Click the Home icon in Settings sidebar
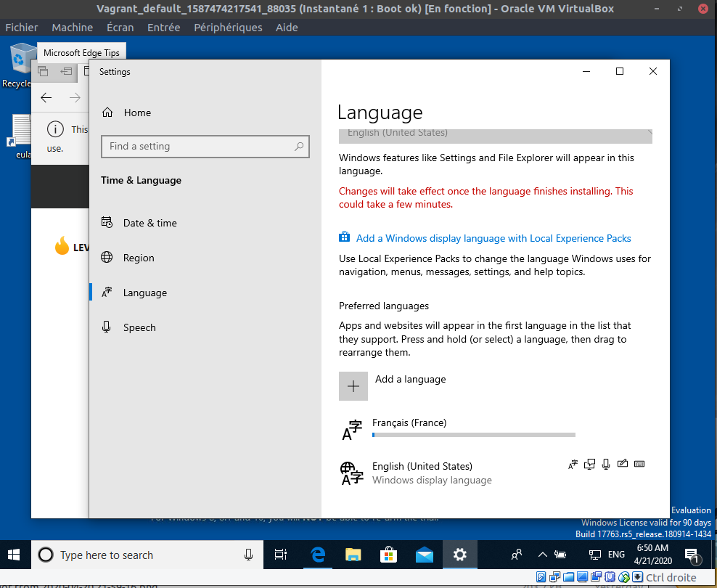Viewport: 717px width, 588px height. click(x=107, y=113)
